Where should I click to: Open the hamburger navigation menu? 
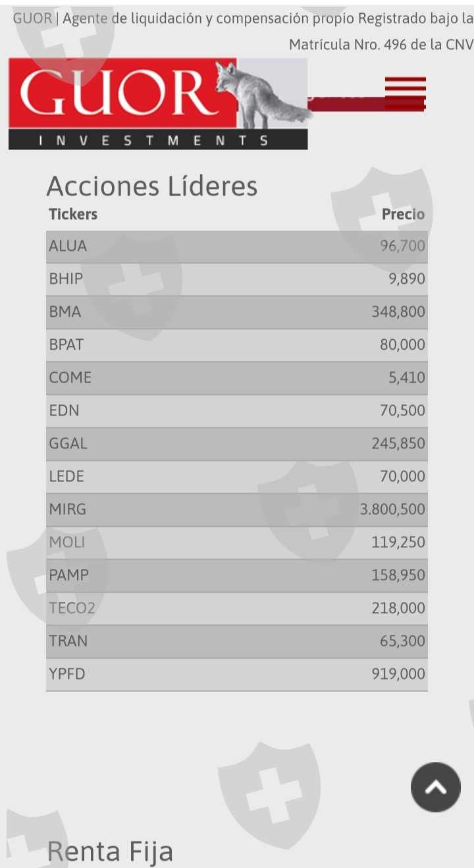[405, 93]
